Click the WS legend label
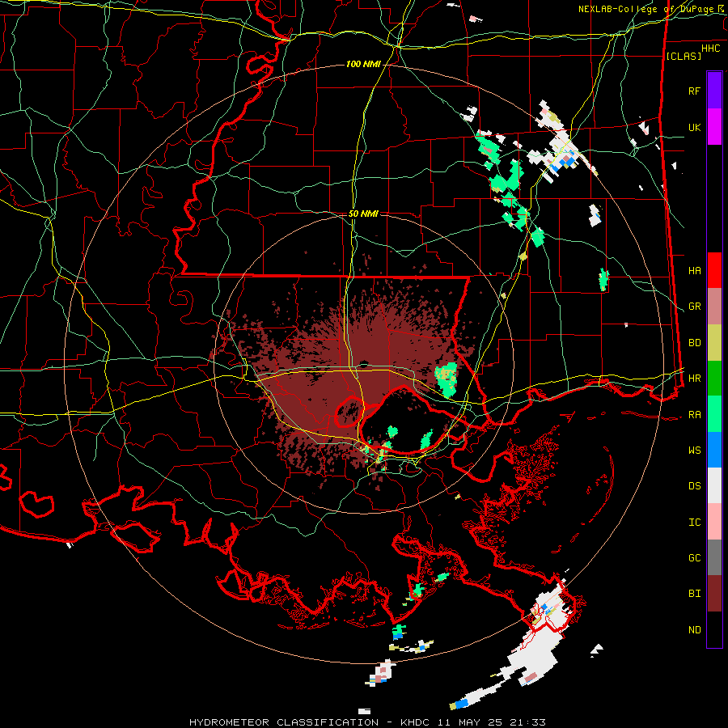This screenshot has width=728, height=728. [x=694, y=450]
